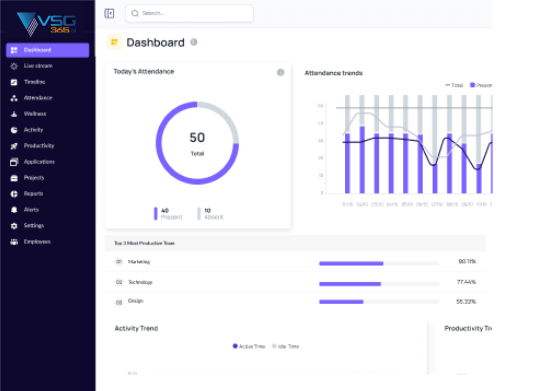Viewport: 548px width, 391px height.
Task: Select the Alerts label in sidebar
Action: (31, 210)
